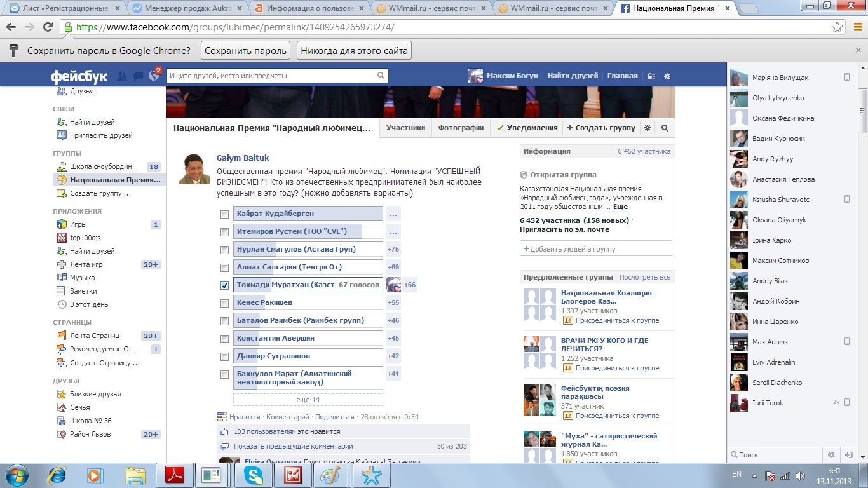Uncheck Токмади Муратхан poll option
The width and height of the screenshot is (868, 488).
224,285
